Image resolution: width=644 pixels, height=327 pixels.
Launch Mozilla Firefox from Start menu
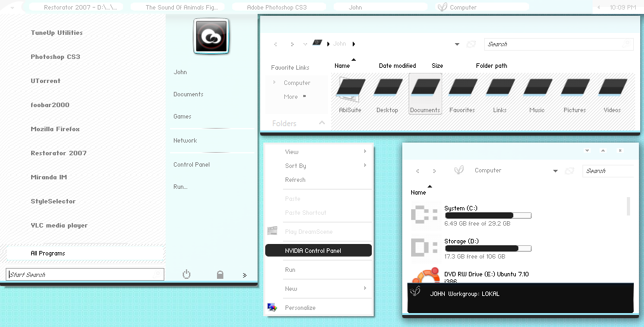coord(55,129)
